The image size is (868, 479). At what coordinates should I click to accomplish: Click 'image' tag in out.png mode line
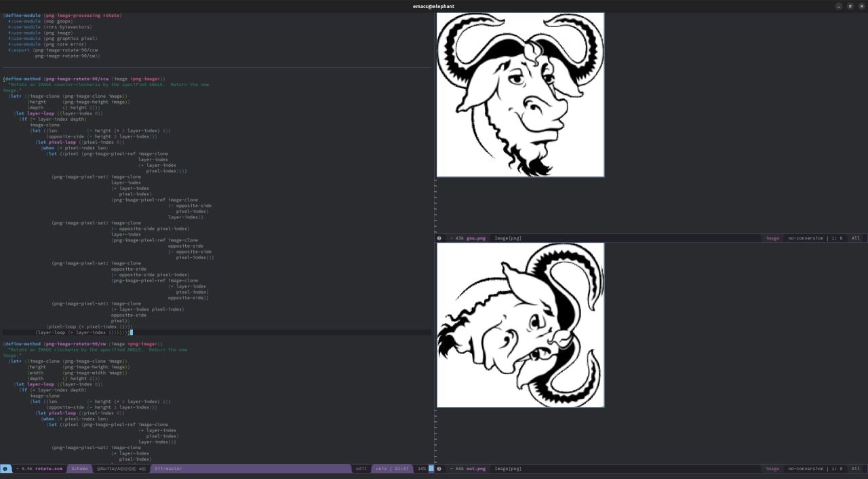[x=772, y=469]
